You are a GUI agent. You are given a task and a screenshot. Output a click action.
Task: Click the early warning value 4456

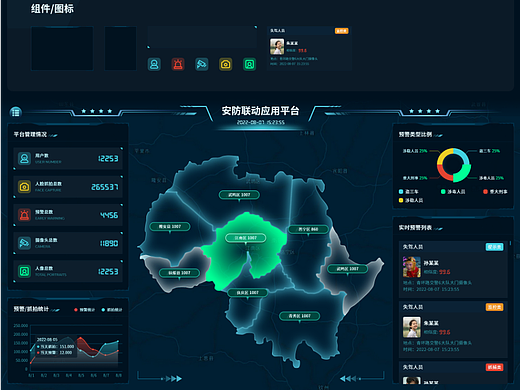pos(109,215)
